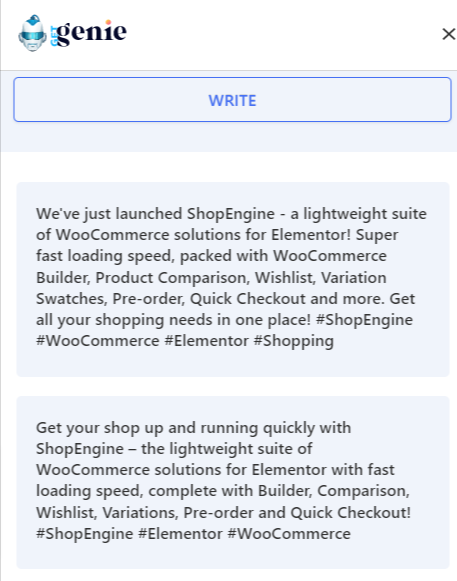This screenshot has height=581, width=457.
Task: Click the genie wordmark in the header
Action: click(92, 33)
